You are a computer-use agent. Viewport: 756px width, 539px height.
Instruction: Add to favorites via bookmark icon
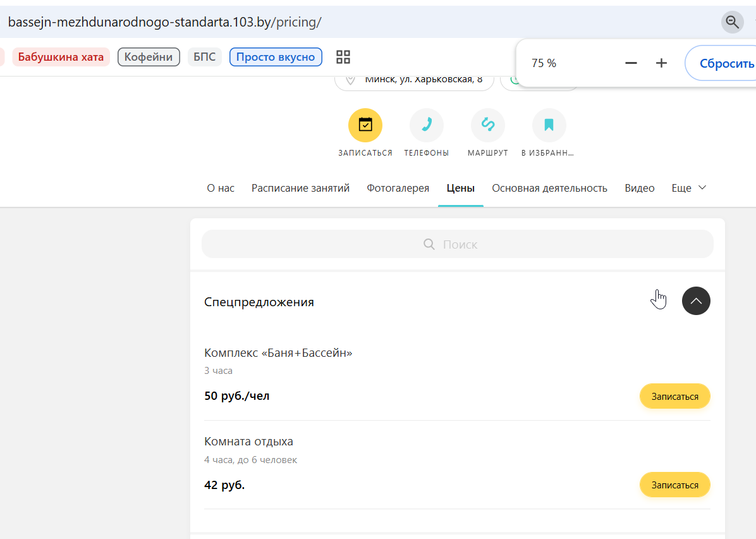click(549, 125)
